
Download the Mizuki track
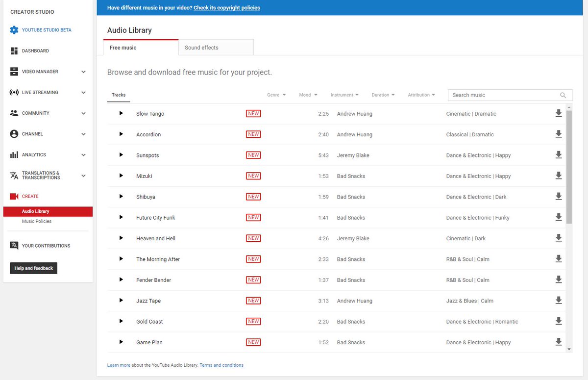click(x=558, y=176)
